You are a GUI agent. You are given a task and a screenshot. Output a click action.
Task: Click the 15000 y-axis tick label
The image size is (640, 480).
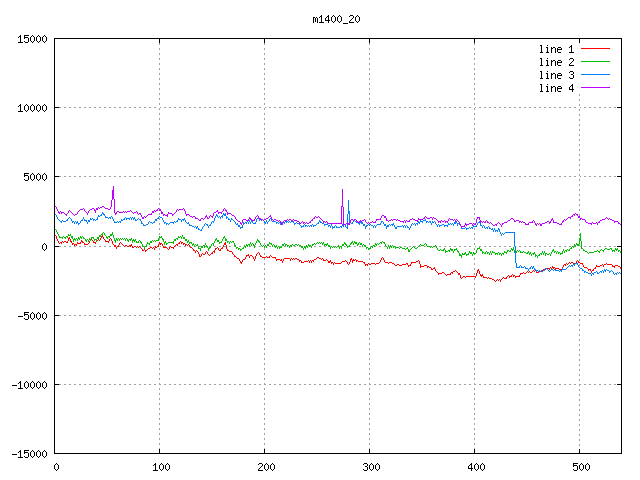[32, 39]
